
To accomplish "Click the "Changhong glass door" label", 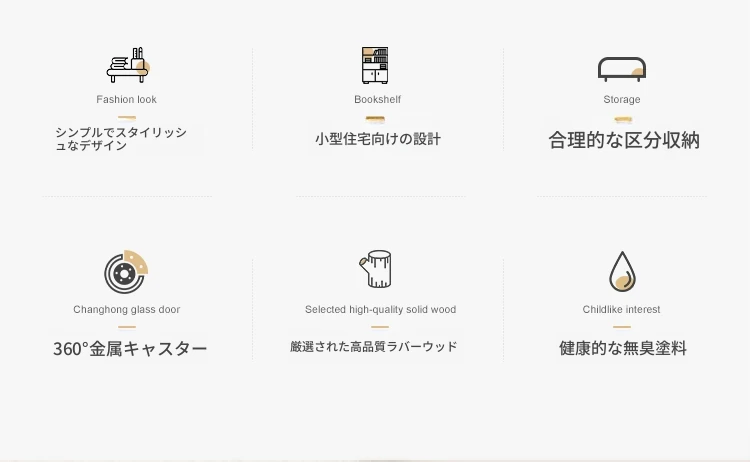I will click(127, 309).
